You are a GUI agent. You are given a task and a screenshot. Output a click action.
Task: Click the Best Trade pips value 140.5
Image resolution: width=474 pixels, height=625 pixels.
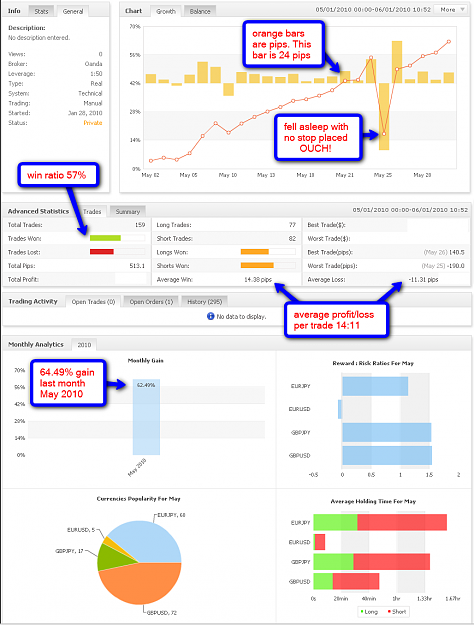click(456, 252)
